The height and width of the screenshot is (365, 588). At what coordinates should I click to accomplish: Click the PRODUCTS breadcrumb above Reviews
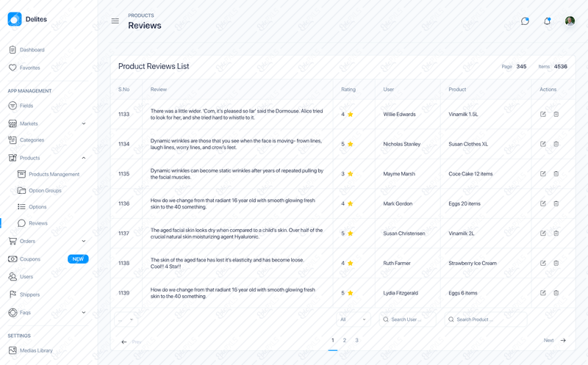click(141, 15)
